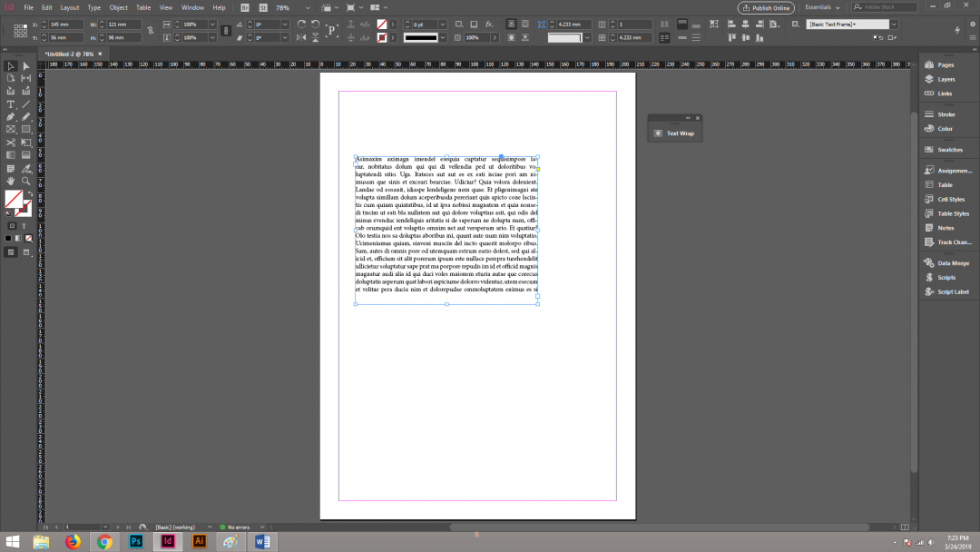This screenshot has height=552, width=980.
Task: Open the zoom level 78% dropdown
Action: (x=308, y=8)
